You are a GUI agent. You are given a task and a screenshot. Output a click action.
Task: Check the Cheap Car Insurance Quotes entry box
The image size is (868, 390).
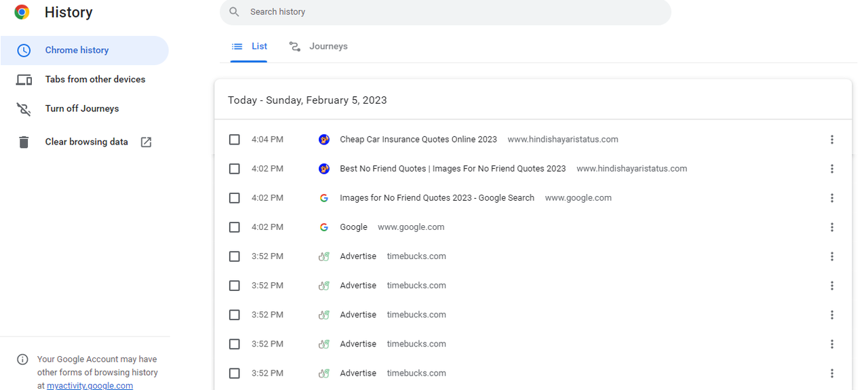(235, 140)
